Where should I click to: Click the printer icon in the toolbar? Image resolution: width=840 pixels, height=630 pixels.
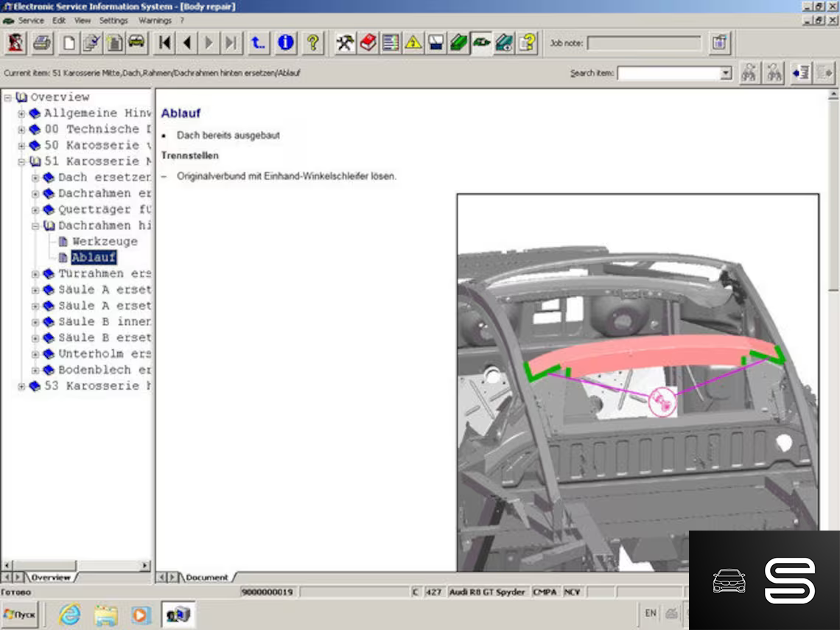(42, 43)
